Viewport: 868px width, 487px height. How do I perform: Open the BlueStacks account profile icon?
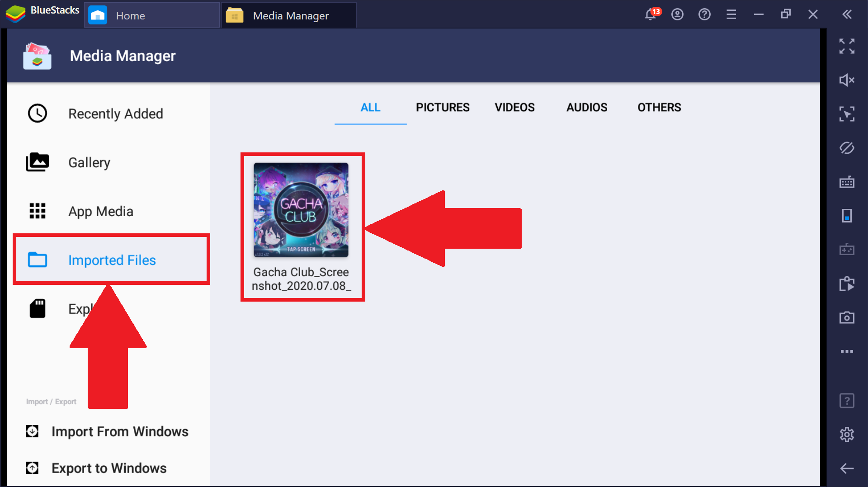[x=677, y=14]
